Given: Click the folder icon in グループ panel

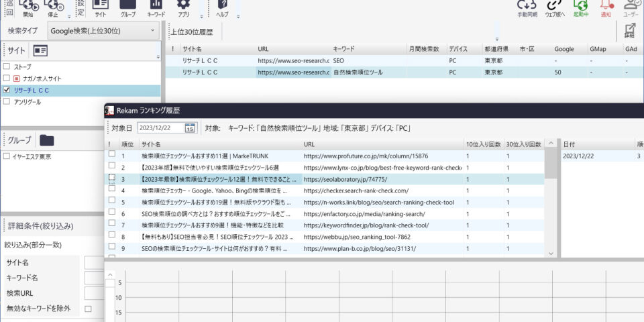Looking at the screenshot, I should (x=47, y=140).
